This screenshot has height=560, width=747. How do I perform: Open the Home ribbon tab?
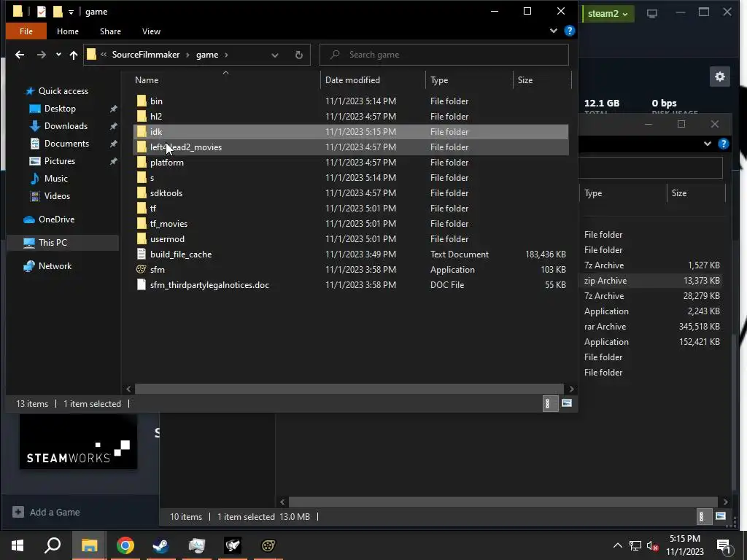point(68,31)
